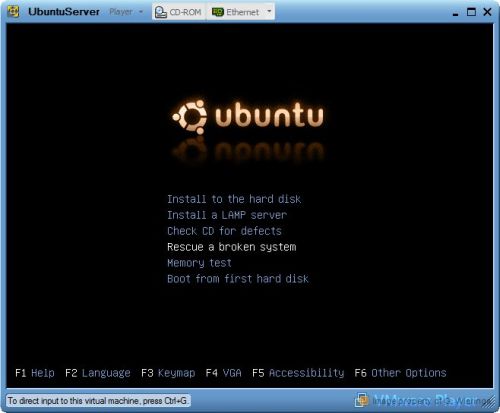Viewport: 500px width, 413px height.
Task: Open F5 Accessibility options
Action: (298, 373)
